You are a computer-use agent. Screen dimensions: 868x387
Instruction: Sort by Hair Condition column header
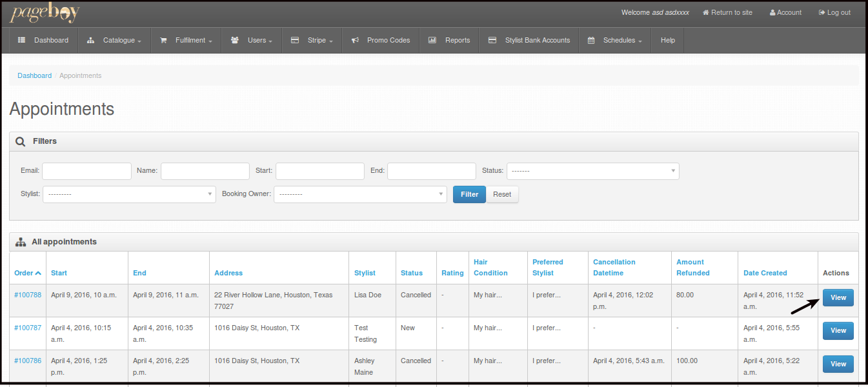[x=490, y=268]
